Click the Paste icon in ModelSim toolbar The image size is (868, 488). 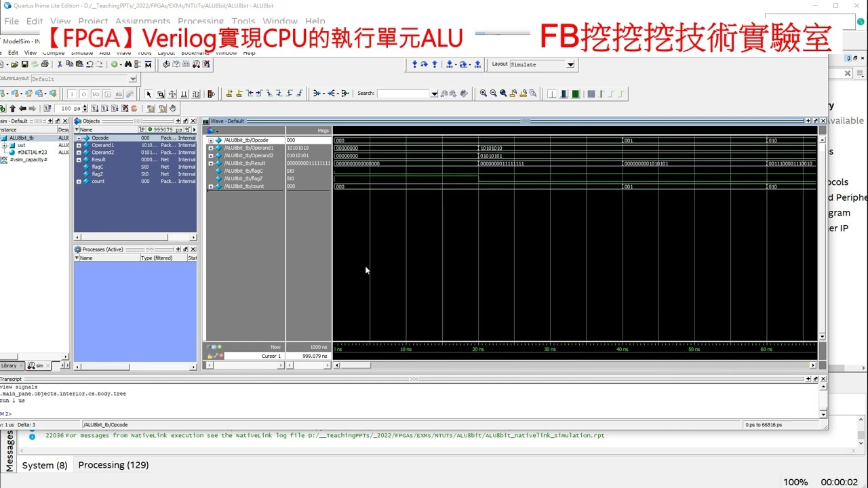coord(79,64)
